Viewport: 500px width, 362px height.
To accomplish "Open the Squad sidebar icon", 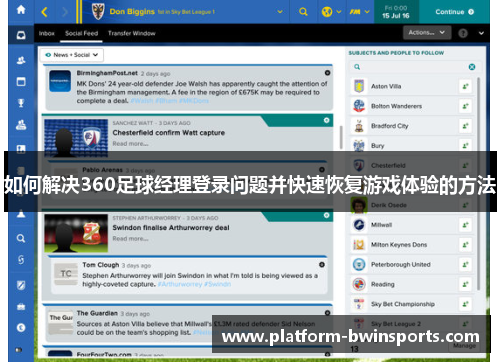I will coord(21,60).
